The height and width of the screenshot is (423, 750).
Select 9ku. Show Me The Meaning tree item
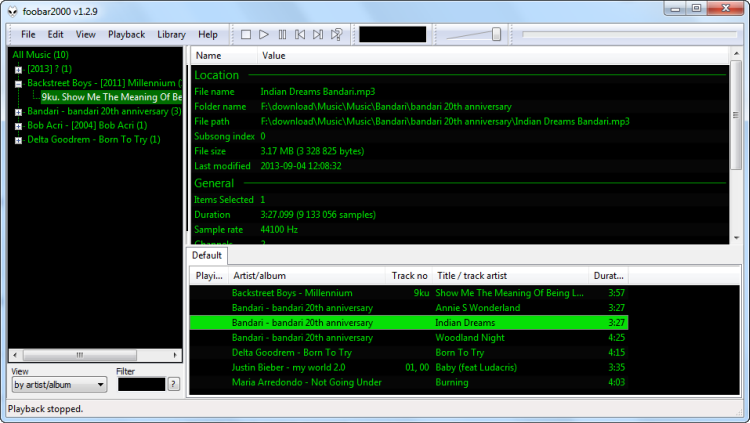[x=111, y=97]
